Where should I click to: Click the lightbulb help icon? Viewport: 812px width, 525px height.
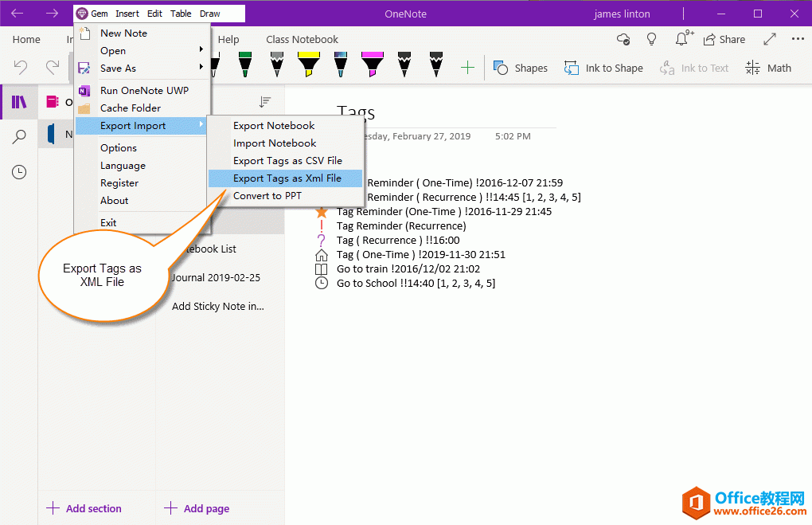652,38
